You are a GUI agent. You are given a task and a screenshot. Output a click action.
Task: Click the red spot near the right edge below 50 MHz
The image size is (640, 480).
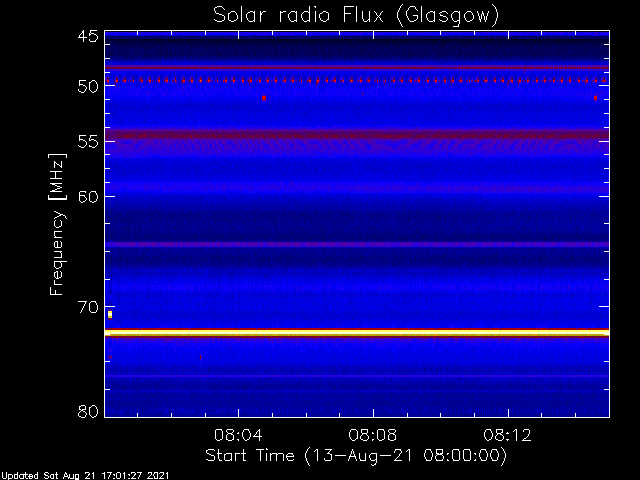(x=596, y=98)
